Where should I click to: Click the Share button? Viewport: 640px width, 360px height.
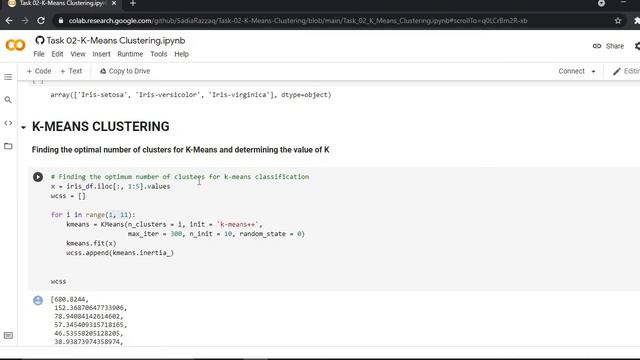tap(609, 46)
